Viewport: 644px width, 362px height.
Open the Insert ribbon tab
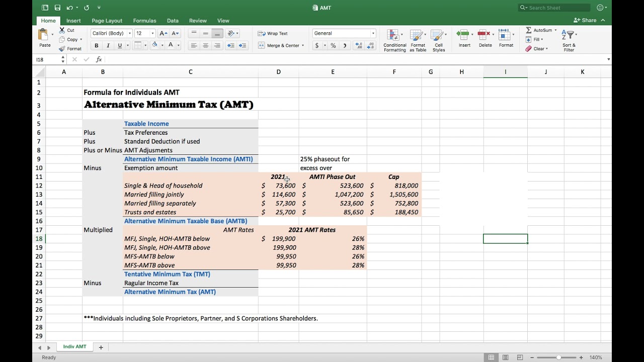(73, 21)
